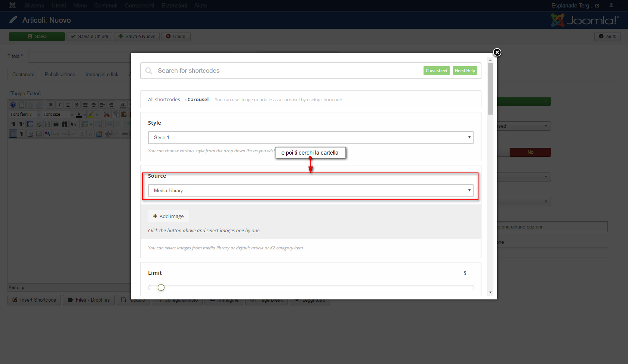Image resolution: width=628 pixels, height=364 pixels.
Task: Open the Font family dropdown
Action: tap(25, 114)
